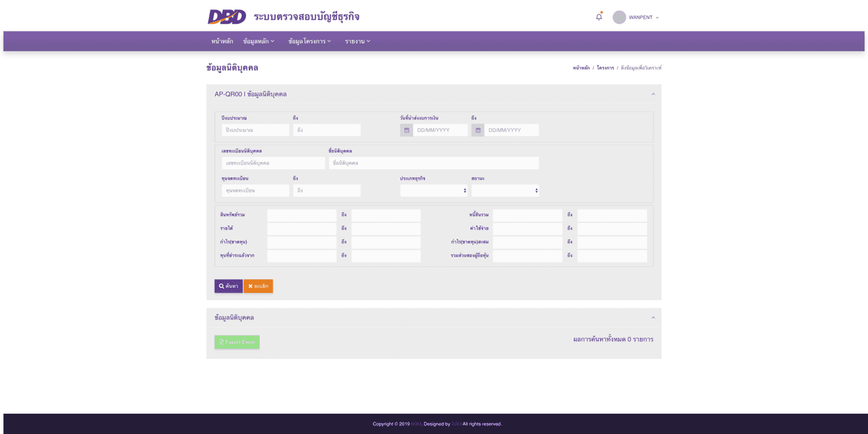Focus the ปีงบประมาณ input field

(x=255, y=130)
